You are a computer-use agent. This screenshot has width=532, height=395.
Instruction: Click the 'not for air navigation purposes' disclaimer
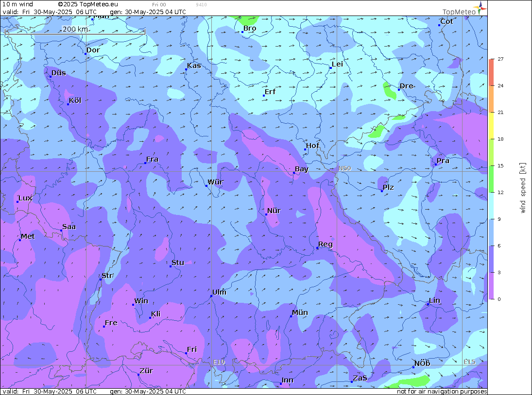[442, 392]
